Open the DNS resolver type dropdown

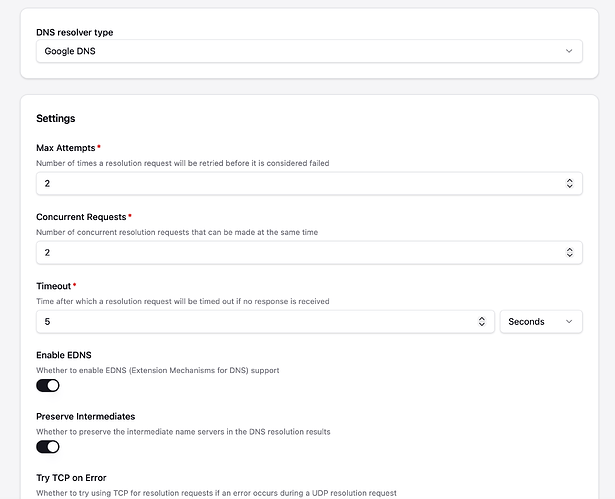[309, 51]
